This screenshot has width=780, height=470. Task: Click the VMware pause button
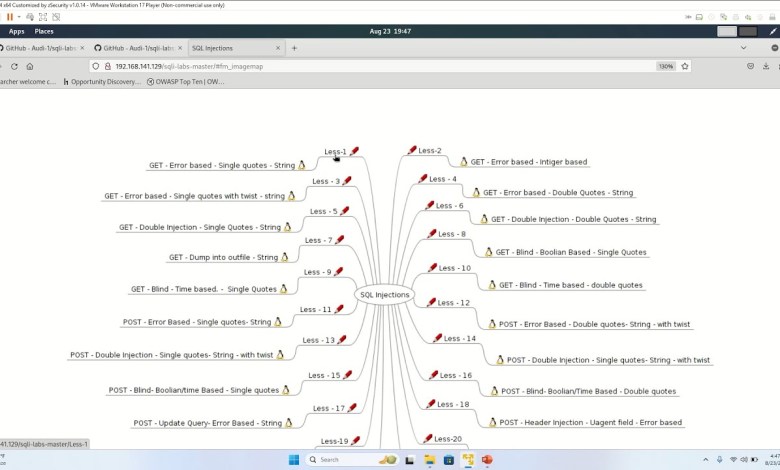click(x=10, y=17)
